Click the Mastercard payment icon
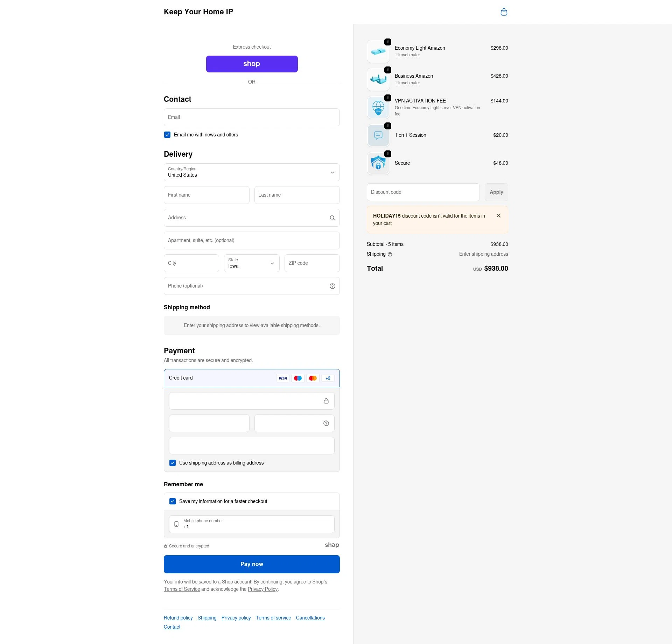Viewport: 672px width, 644px height. [x=313, y=378]
